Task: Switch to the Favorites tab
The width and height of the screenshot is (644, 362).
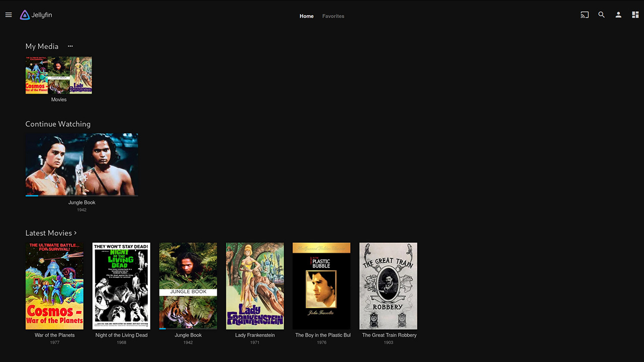Action: [333, 16]
